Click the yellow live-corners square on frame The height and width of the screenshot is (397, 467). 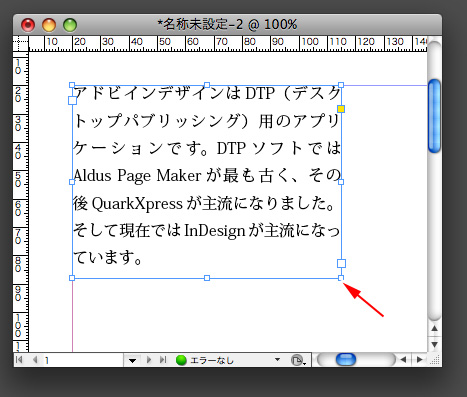[x=341, y=109]
